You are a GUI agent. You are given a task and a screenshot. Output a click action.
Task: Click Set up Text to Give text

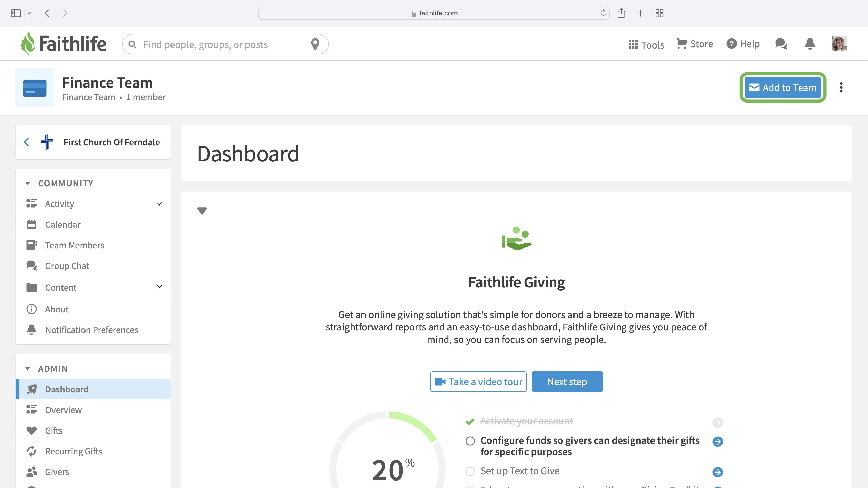(520, 471)
